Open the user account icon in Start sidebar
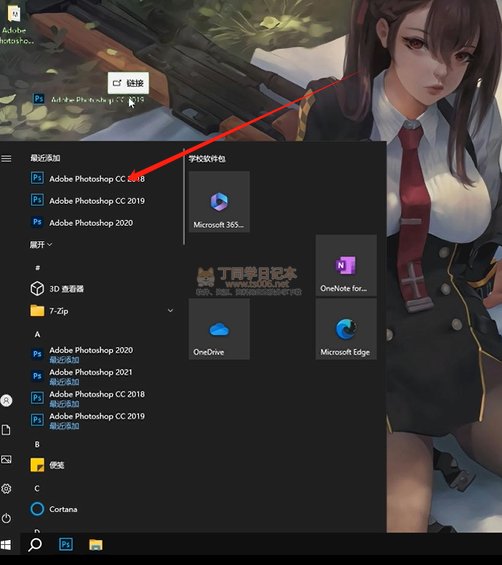502x565 pixels. click(x=6, y=400)
